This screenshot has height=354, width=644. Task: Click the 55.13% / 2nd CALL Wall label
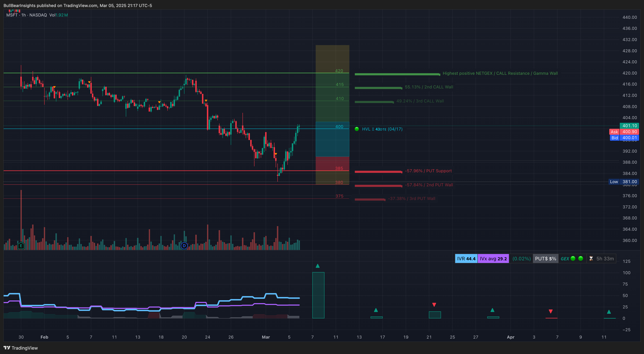point(429,87)
